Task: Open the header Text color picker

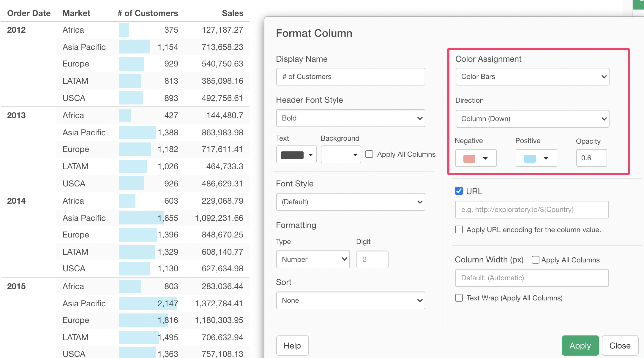Action: click(x=296, y=155)
